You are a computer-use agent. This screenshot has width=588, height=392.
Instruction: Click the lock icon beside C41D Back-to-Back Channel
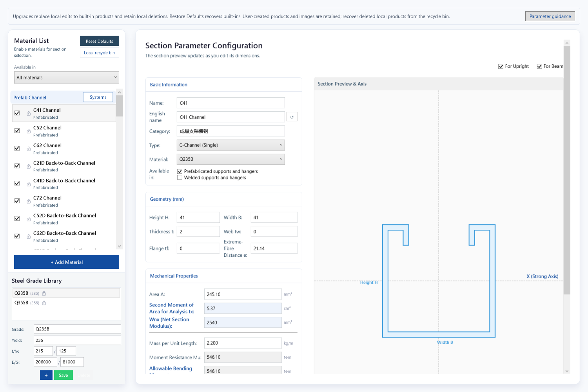click(x=29, y=184)
